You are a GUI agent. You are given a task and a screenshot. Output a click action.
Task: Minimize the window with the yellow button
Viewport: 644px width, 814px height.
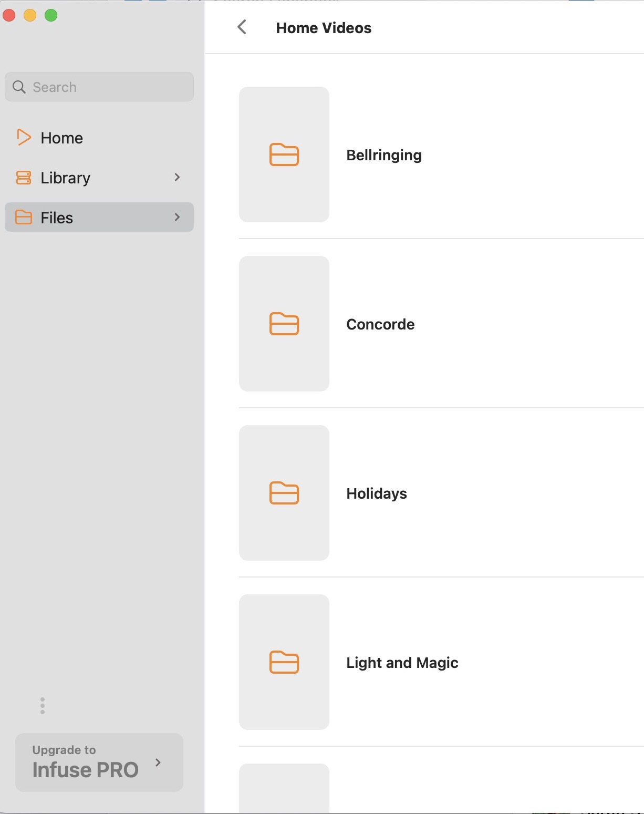pyautogui.click(x=30, y=15)
